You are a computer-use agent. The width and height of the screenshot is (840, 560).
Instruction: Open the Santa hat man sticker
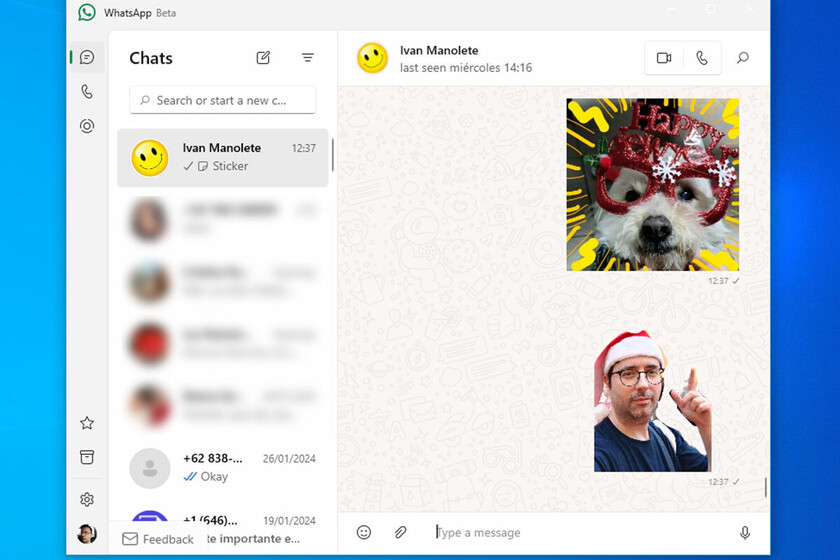(652, 401)
